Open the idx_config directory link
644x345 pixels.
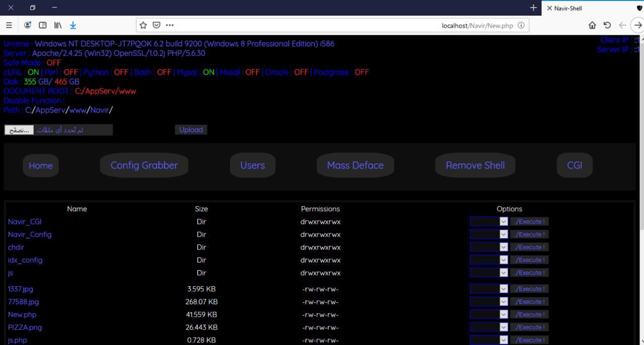(25, 260)
